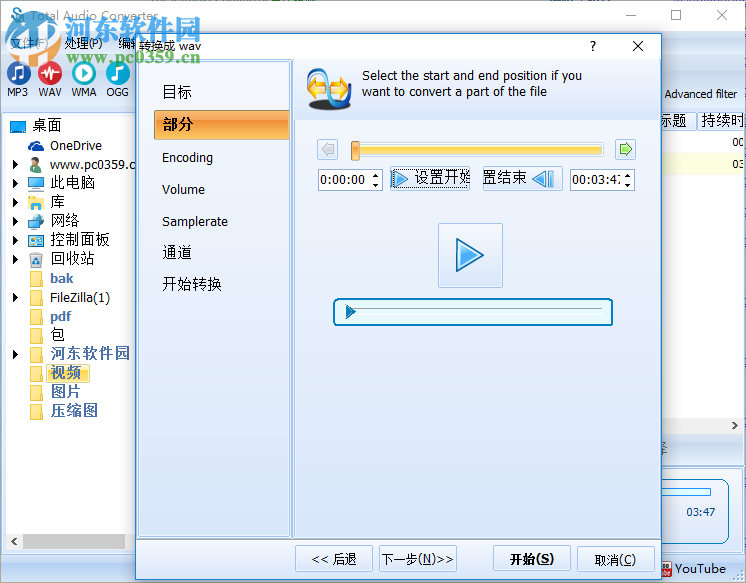The height and width of the screenshot is (583, 746).
Task: Expand the 库 node
Action: pos(15,202)
